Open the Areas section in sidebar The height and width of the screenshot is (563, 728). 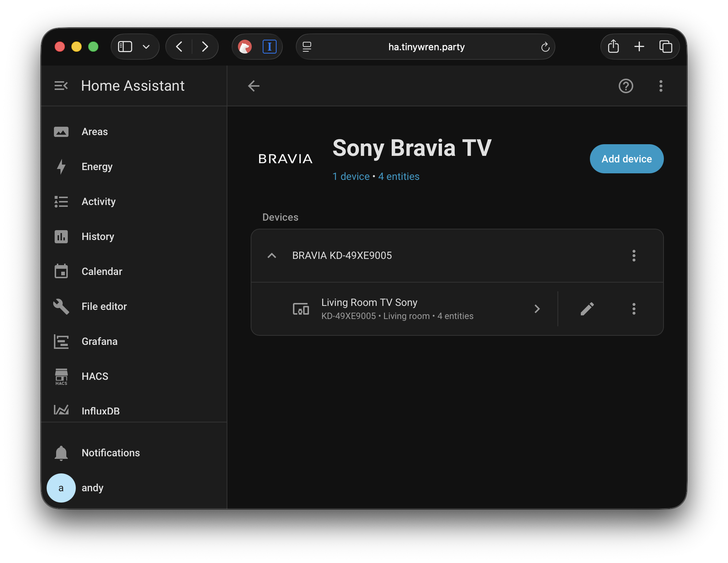click(x=94, y=131)
